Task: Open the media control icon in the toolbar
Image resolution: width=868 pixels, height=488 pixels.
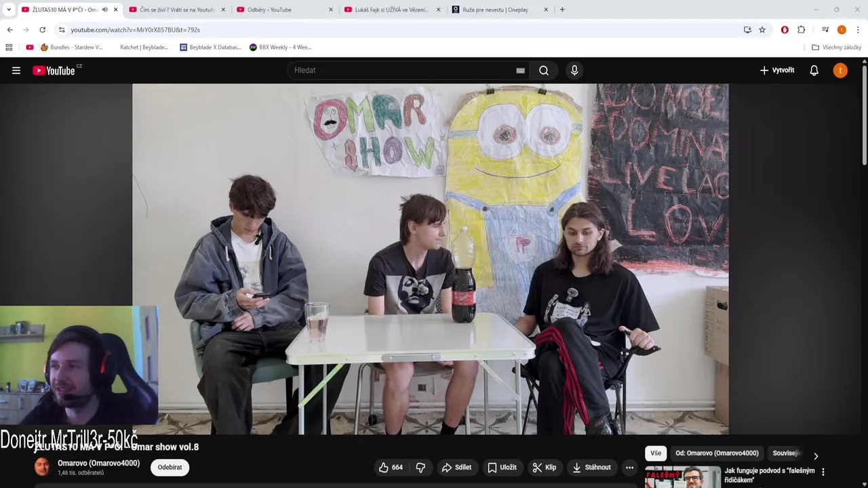Action: (825, 30)
